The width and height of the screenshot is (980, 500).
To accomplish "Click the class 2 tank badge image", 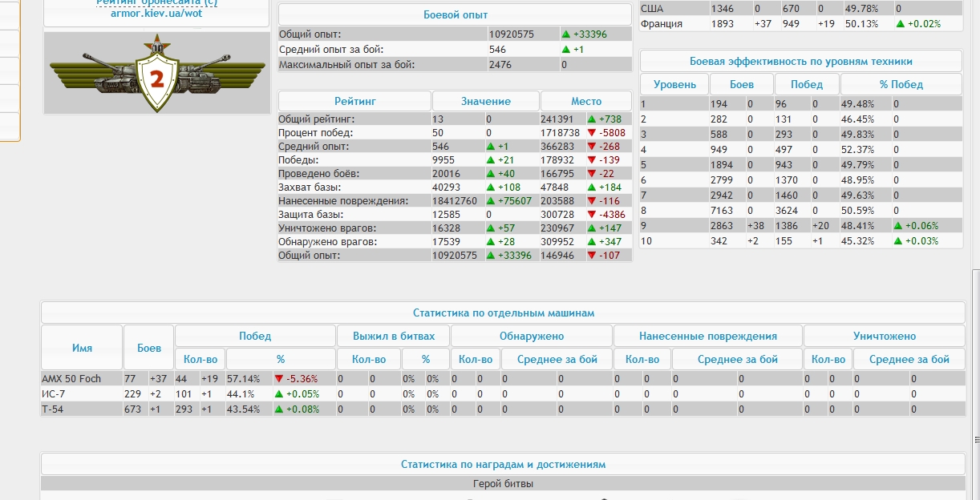I will [156, 74].
